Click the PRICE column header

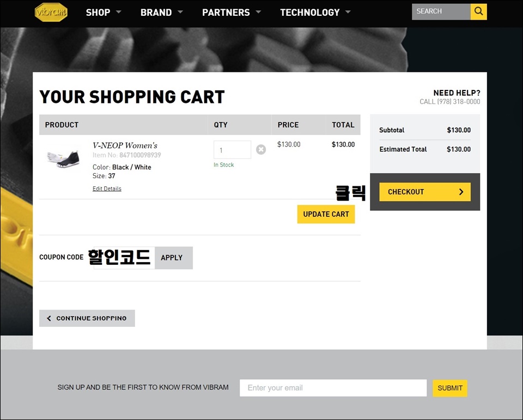[x=288, y=125]
